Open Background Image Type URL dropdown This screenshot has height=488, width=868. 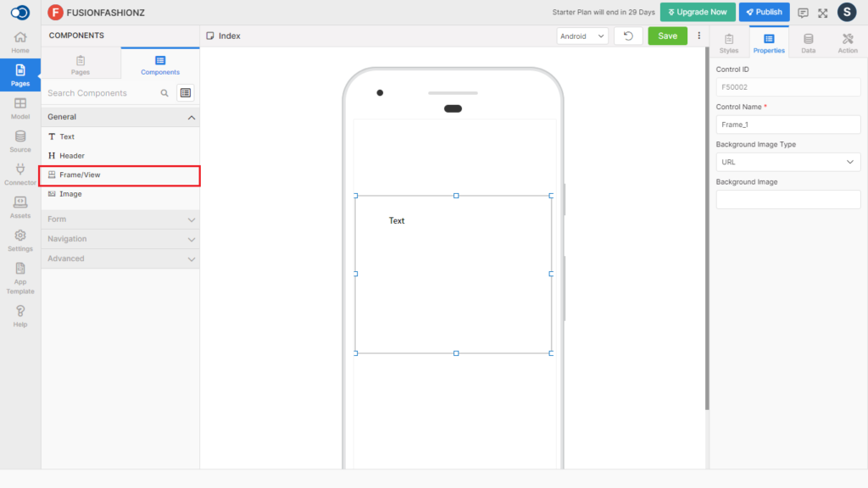[x=787, y=162]
